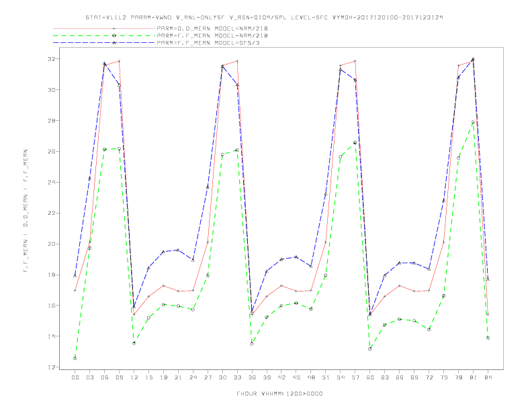Click x-axis forecast hour label 63
This screenshot has width=532, height=411.
[x=385, y=377]
